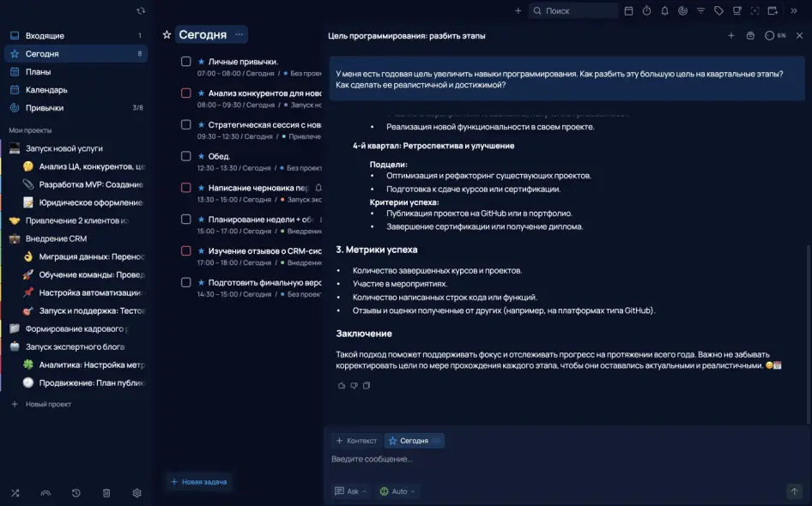This screenshot has width=812, height=506.
Task: Click 'Новый проект' in the sidebar
Action: (x=48, y=404)
